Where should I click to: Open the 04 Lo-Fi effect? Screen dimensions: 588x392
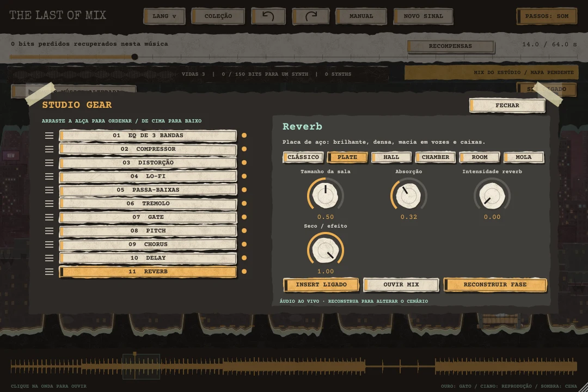pos(148,176)
